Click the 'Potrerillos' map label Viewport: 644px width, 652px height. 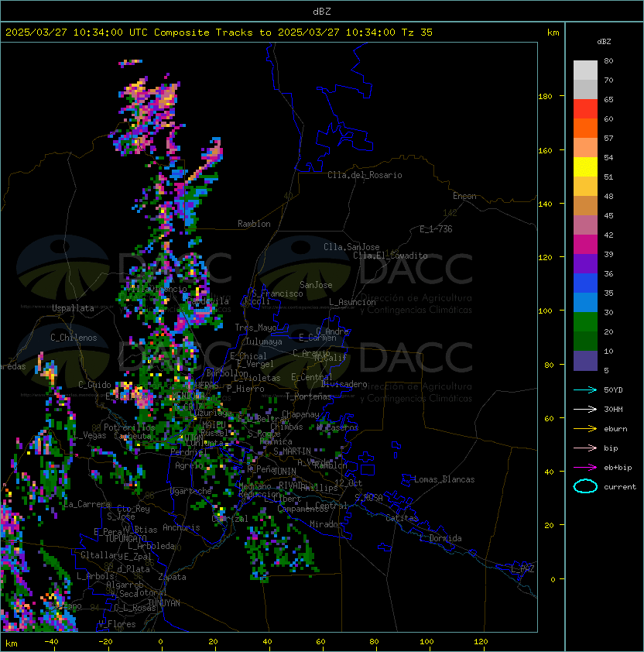[129, 427]
